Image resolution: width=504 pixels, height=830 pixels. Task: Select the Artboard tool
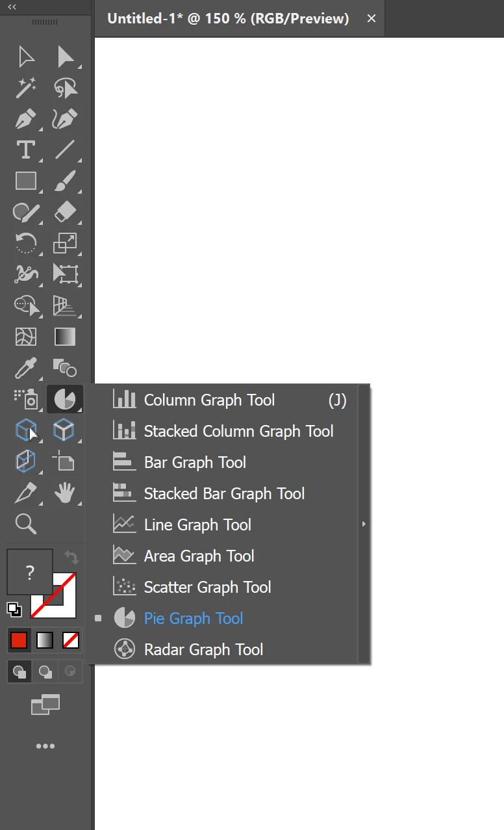(x=65, y=461)
